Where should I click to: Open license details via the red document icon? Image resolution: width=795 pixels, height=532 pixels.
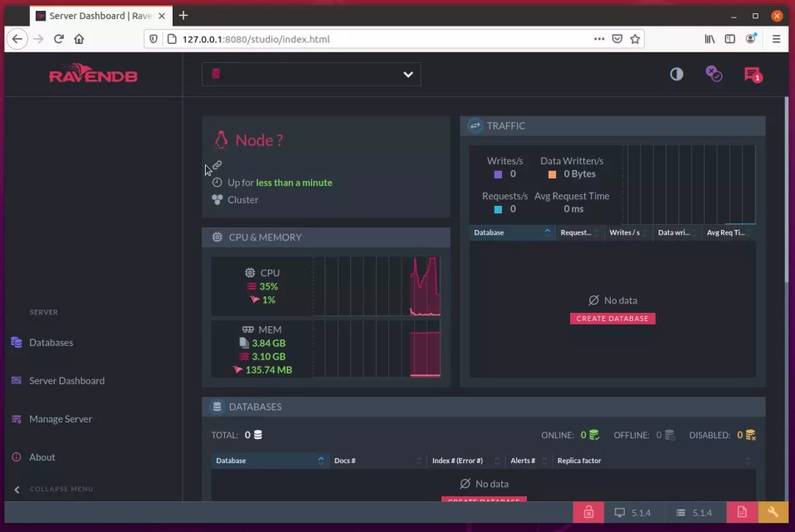(x=742, y=512)
